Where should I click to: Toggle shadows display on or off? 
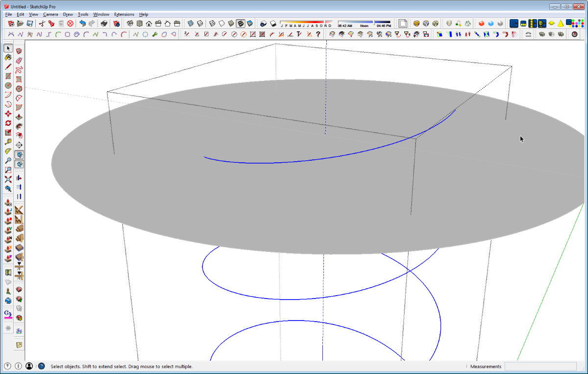263,23
